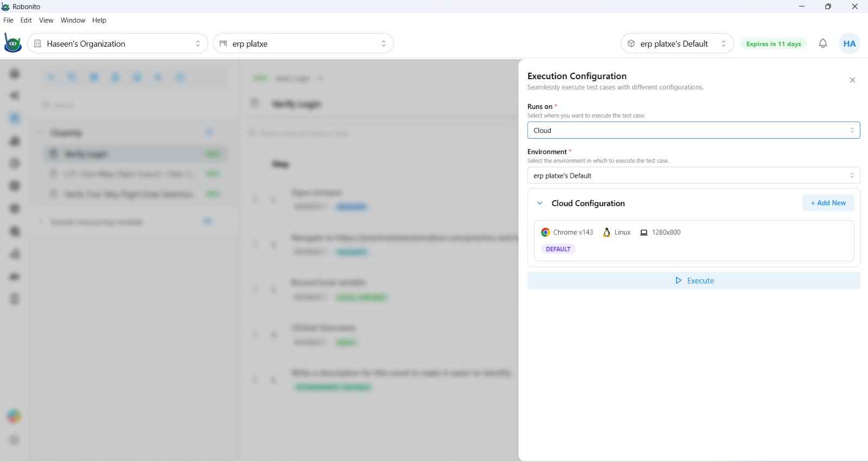868x462 pixels.
Task: Open the HA user avatar menu
Action: 850,43
